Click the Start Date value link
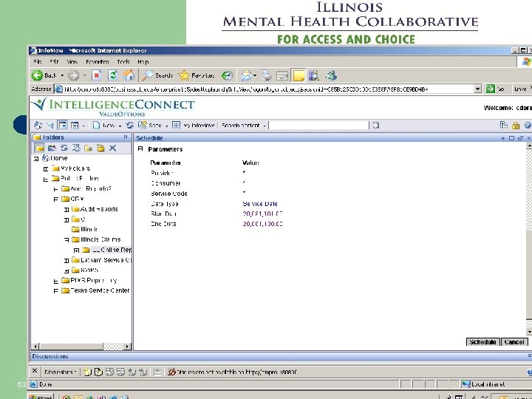Image resolution: width=532 pixels, height=399 pixels. tap(262, 214)
